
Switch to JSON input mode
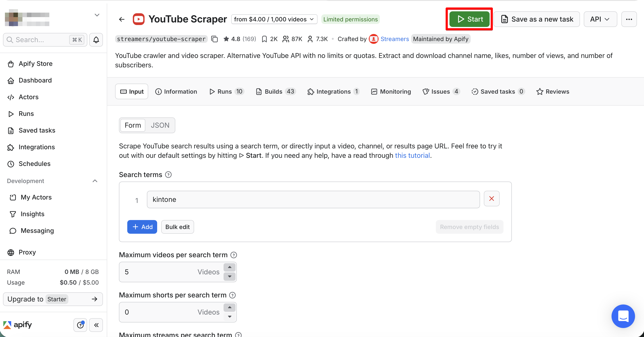tap(160, 125)
